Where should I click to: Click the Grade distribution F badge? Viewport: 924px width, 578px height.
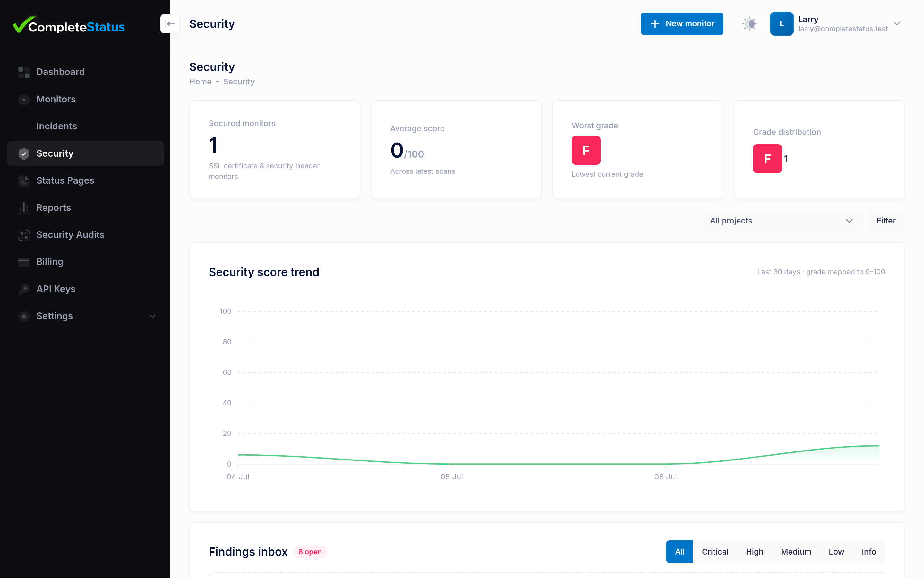click(x=767, y=159)
